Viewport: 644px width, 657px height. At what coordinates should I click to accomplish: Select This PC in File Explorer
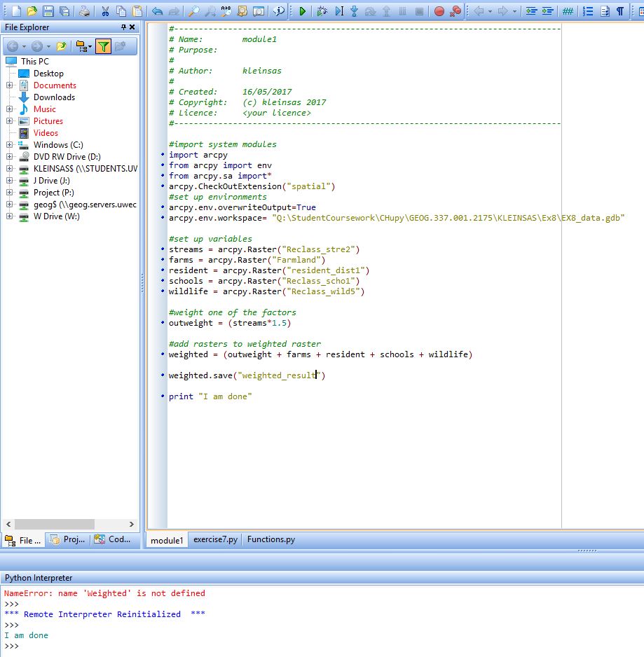coord(35,61)
